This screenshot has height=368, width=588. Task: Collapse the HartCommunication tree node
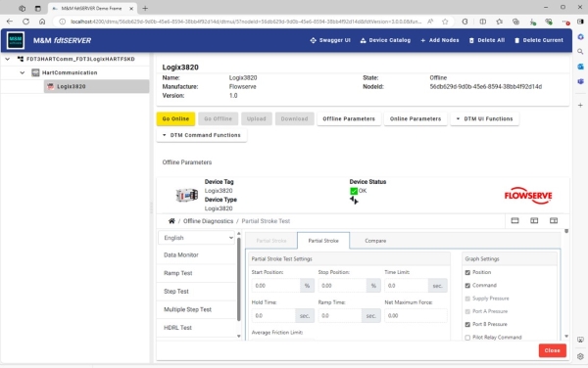(23, 72)
